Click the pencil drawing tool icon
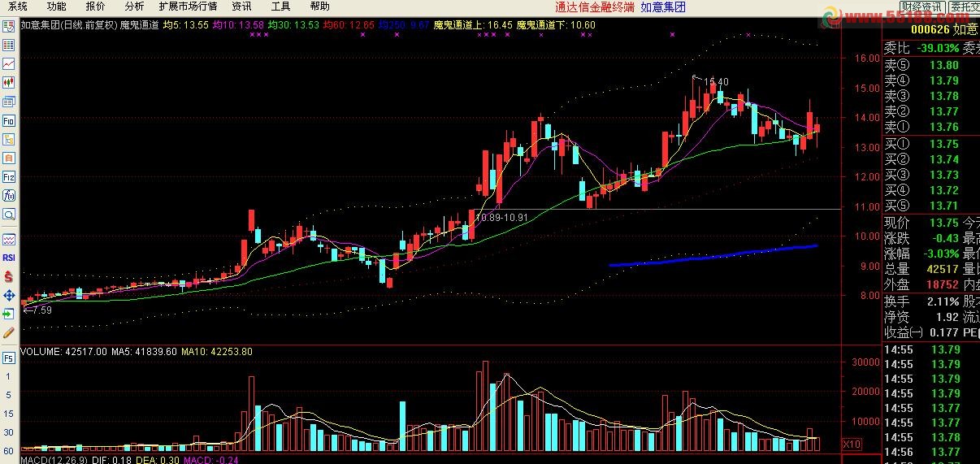Screen dimensions: 980x464 click(9, 332)
